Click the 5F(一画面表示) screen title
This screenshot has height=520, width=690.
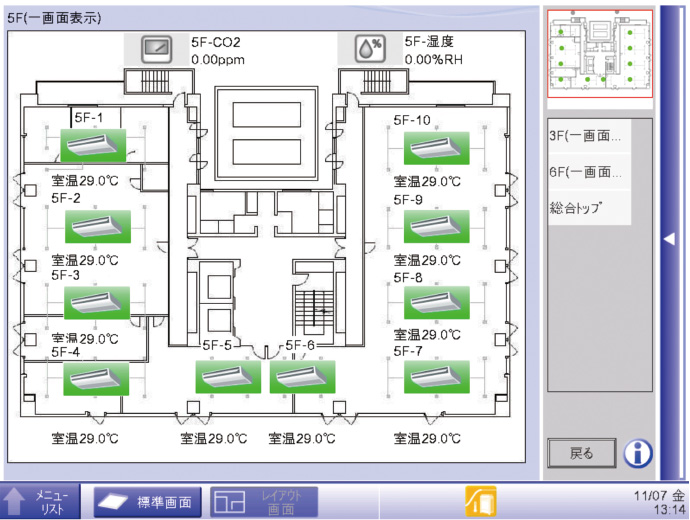tap(54, 18)
